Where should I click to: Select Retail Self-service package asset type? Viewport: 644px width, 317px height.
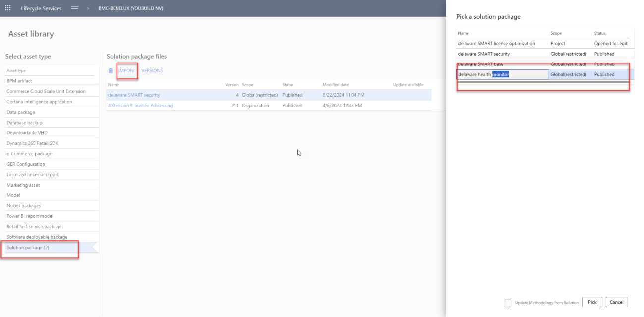click(x=52, y=227)
